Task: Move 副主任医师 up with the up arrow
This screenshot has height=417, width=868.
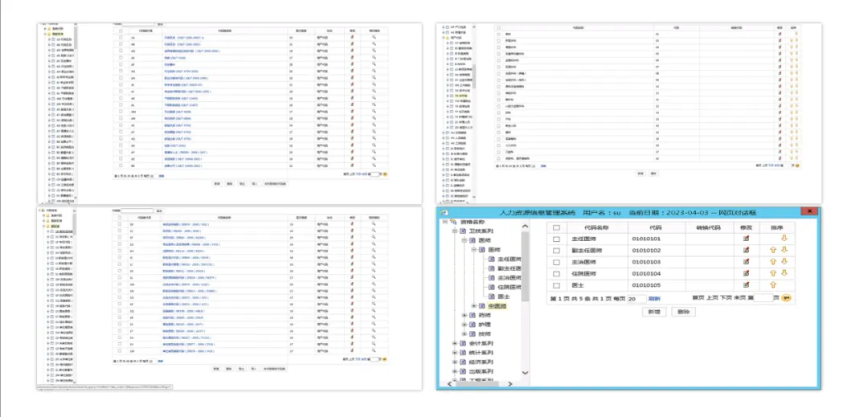Action: 773,250
